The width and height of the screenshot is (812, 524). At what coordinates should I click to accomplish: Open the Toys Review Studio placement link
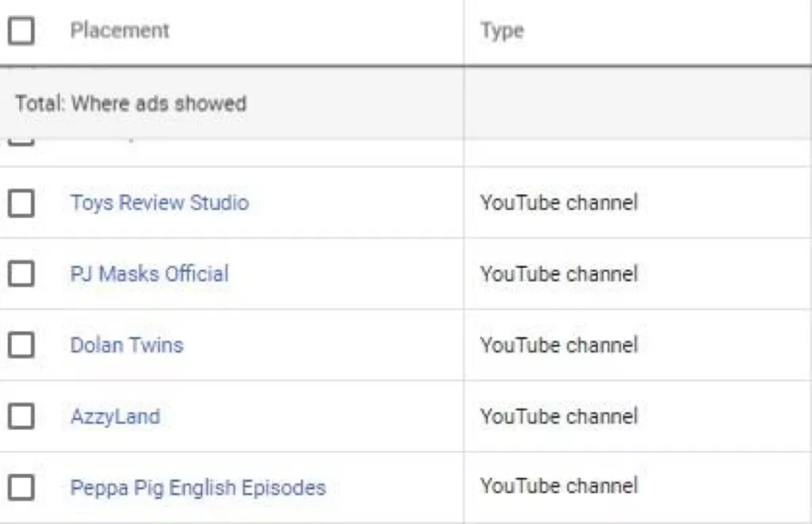click(x=159, y=202)
